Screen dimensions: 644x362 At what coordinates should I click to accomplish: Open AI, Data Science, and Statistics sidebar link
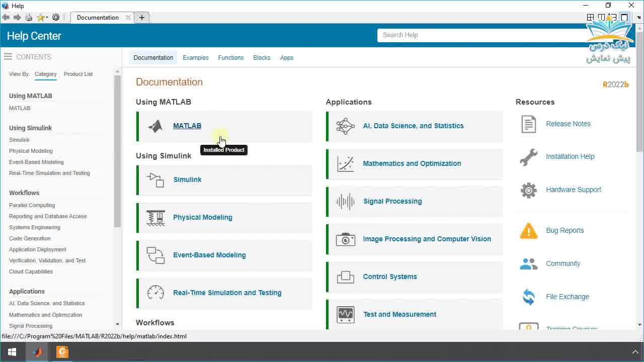[x=47, y=303]
